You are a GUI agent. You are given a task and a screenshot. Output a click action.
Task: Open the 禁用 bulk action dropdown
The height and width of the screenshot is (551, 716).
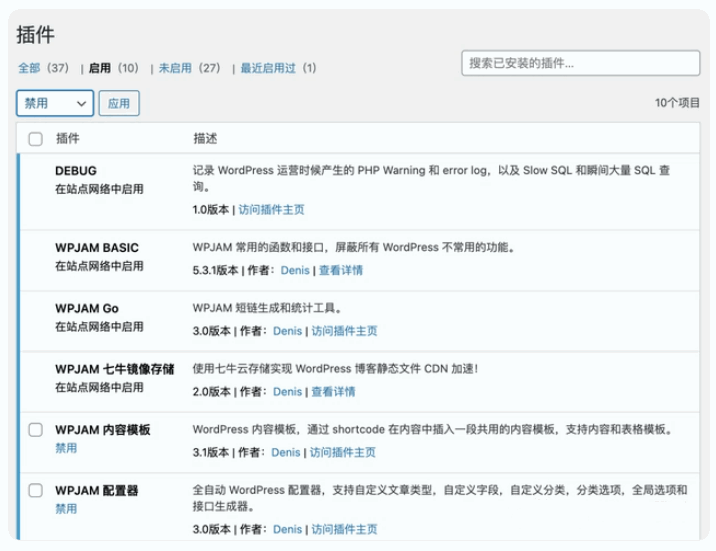tap(55, 103)
